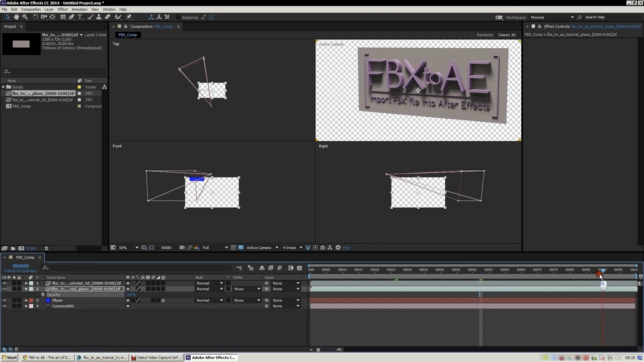Open the Workspace selector labeled Minimal
644x362 pixels.
click(x=548, y=17)
